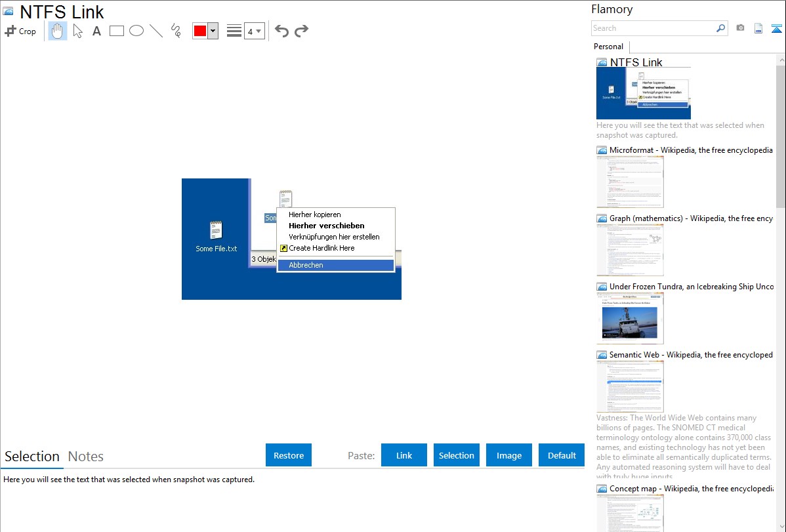Select the Crop tool
The width and height of the screenshot is (786, 532).
click(20, 31)
